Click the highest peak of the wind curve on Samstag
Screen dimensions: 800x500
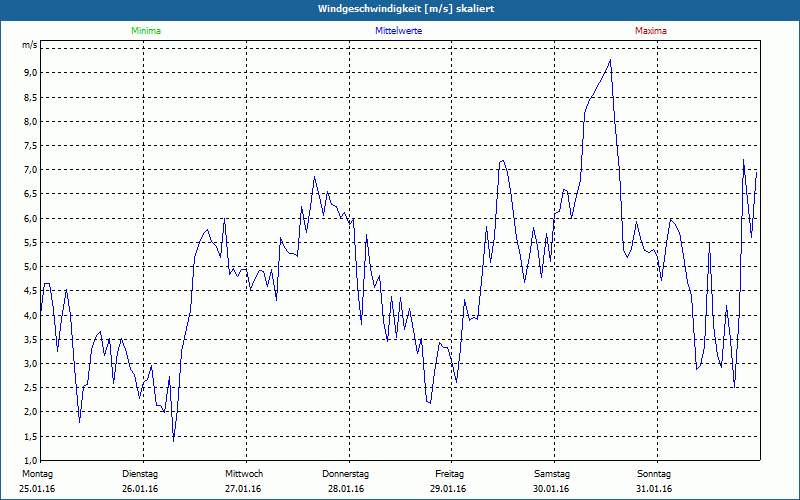click(x=610, y=60)
